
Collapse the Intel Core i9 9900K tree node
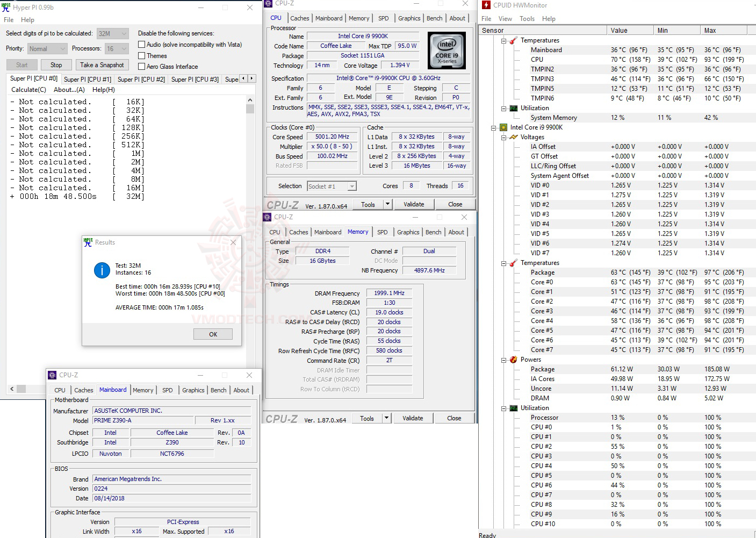tap(494, 127)
